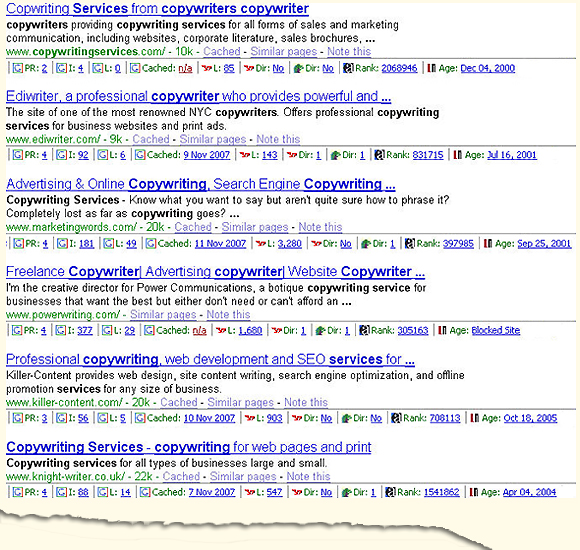This screenshot has height=550, width=580.
Task: Open 'Copywriting Services - copywriting for web pages' result
Action: point(189,447)
